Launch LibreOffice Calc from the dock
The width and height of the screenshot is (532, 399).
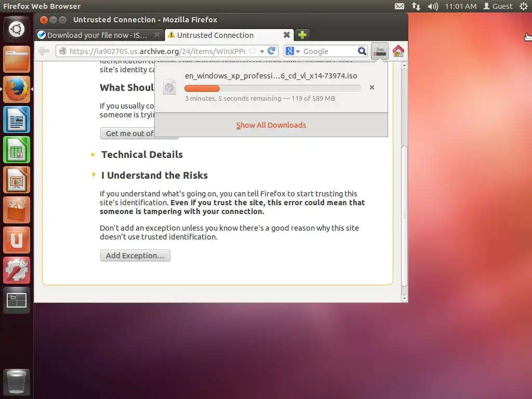(x=16, y=150)
